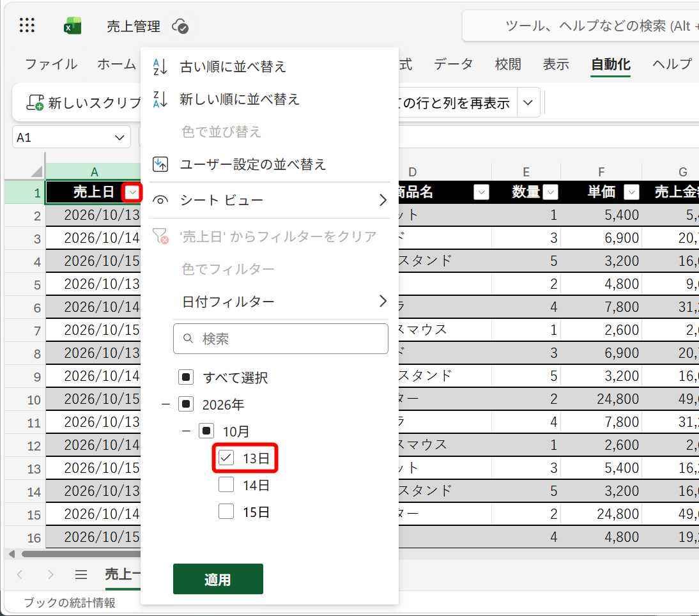Screen dimensions: 699x616
Task: Click the sheet view eye icon
Action: tap(160, 200)
